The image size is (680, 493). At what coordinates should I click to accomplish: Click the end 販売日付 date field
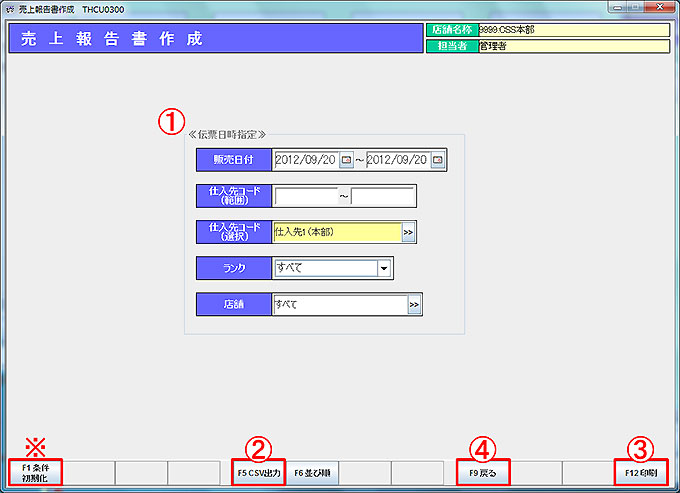[398, 160]
